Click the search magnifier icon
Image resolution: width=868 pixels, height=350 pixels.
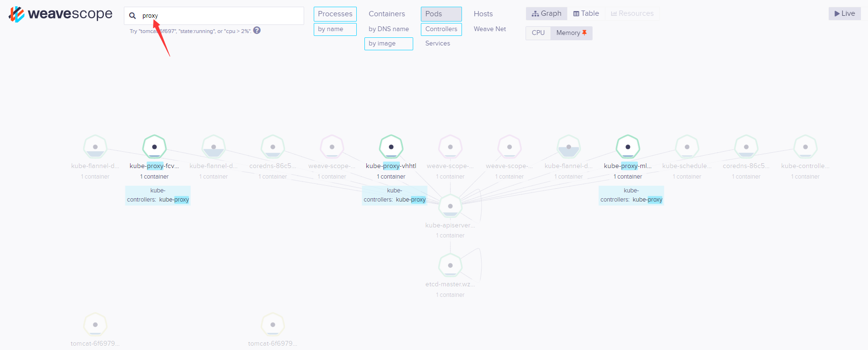132,16
